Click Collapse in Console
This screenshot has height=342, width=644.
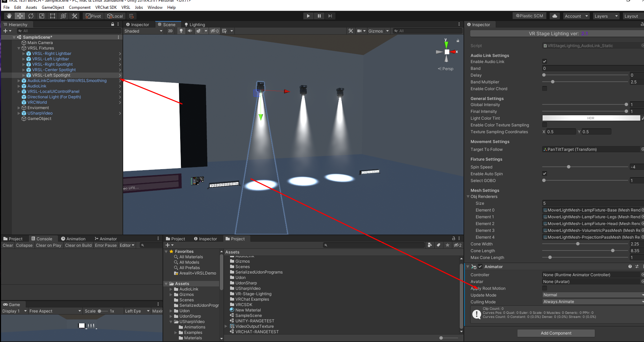(24, 245)
